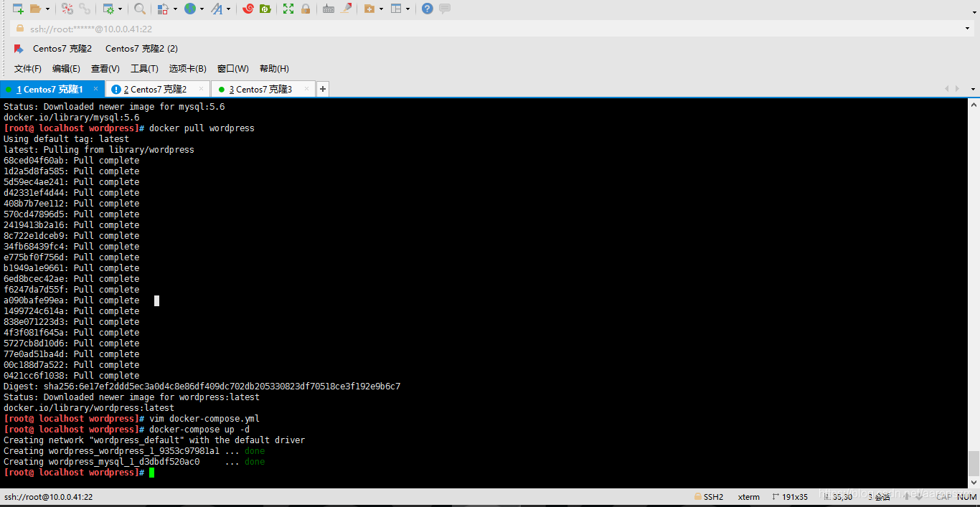The image size is (980, 507).
Task: Launch Xmanager green icon
Action: [x=265, y=9]
